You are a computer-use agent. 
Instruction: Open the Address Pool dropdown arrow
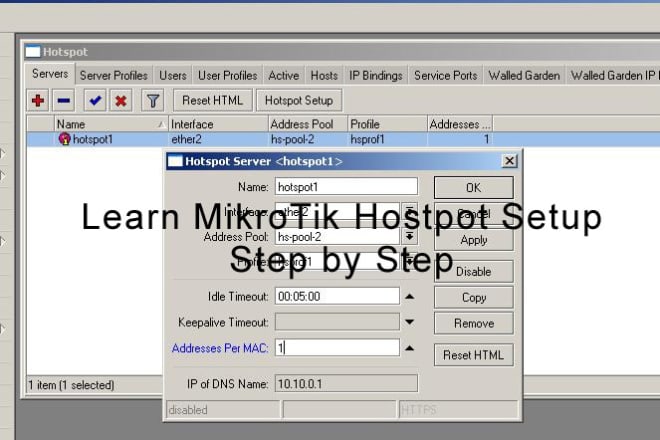tap(409, 237)
